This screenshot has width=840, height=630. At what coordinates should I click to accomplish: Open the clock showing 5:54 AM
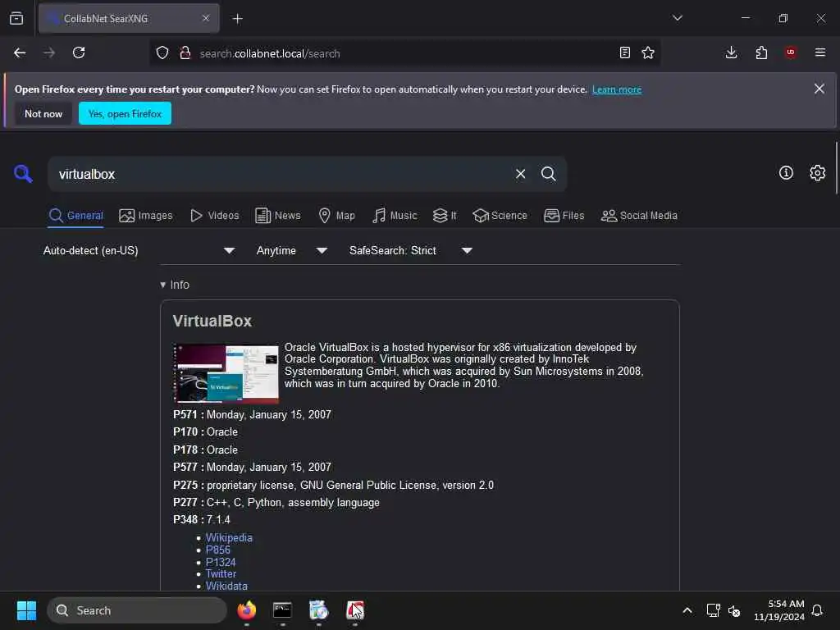pyautogui.click(x=779, y=610)
